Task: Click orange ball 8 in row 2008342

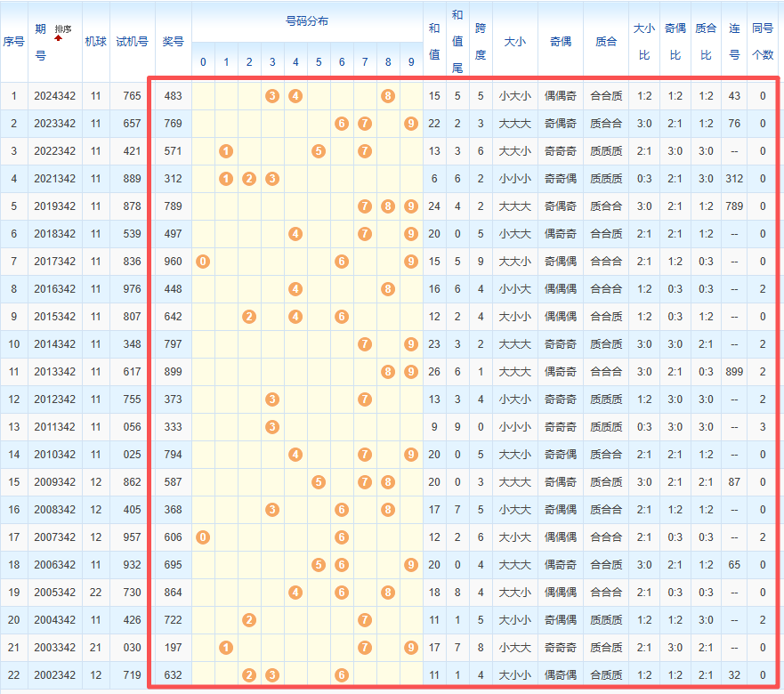Action: [x=388, y=510]
